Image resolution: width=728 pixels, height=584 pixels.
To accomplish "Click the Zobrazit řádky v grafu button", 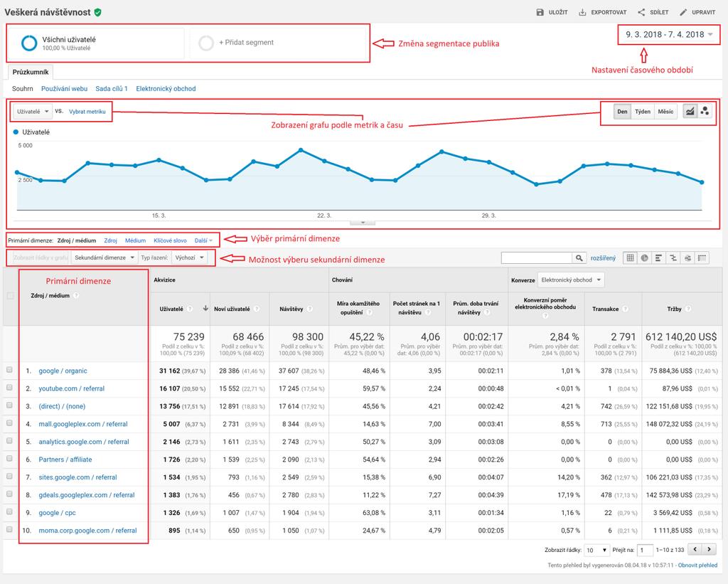I will coord(41,258).
